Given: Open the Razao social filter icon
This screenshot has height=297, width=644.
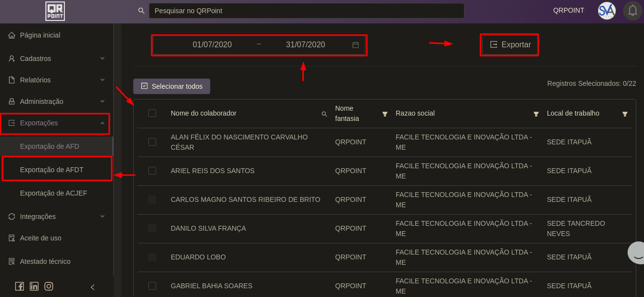Looking at the screenshot, I should 536,114.
